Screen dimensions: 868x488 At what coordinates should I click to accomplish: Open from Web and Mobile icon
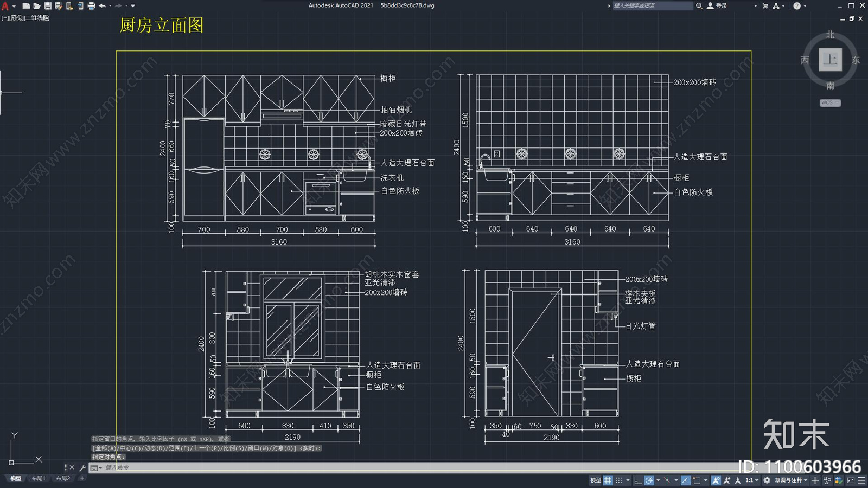coord(69,6)
